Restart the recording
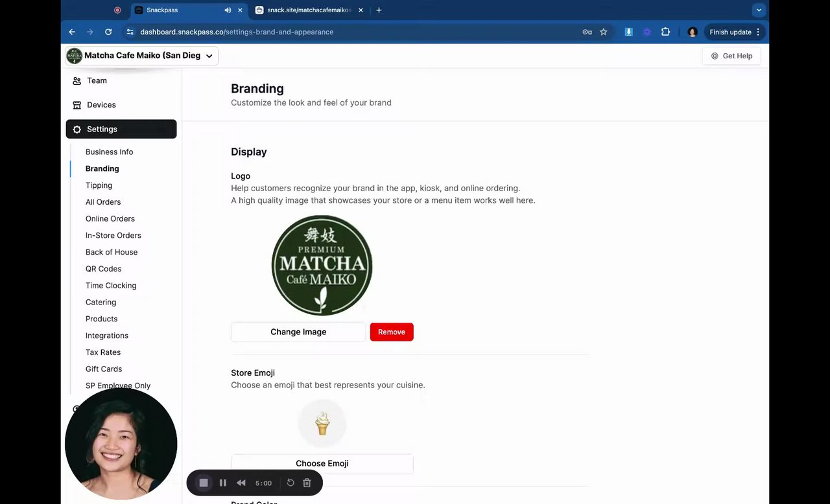Viewport: 830px width, 504px height. pos(290,483)
